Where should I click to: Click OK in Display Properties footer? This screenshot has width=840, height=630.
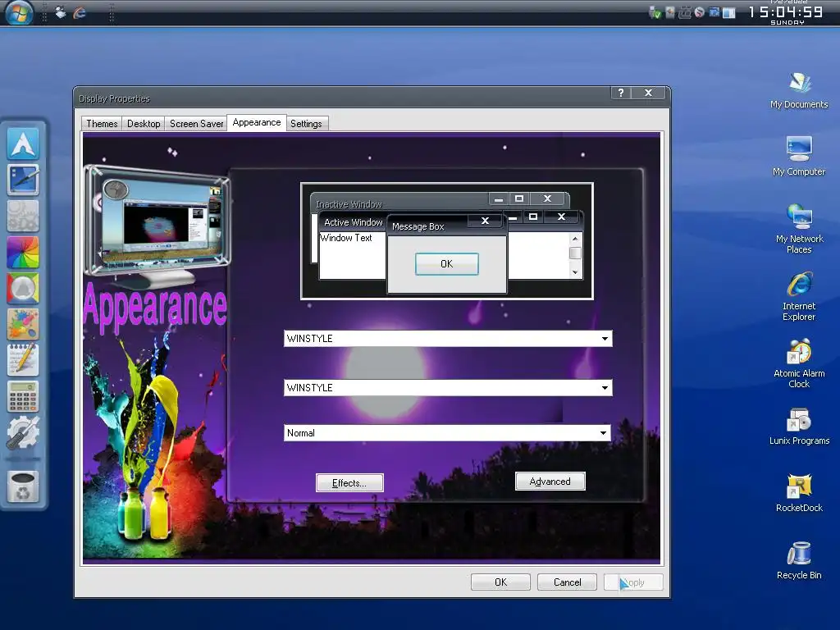point(500,582)
